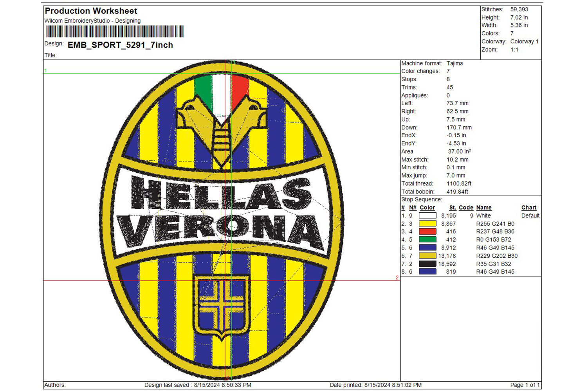Select the 'Colorway 1' value

(x=525, y=41)
